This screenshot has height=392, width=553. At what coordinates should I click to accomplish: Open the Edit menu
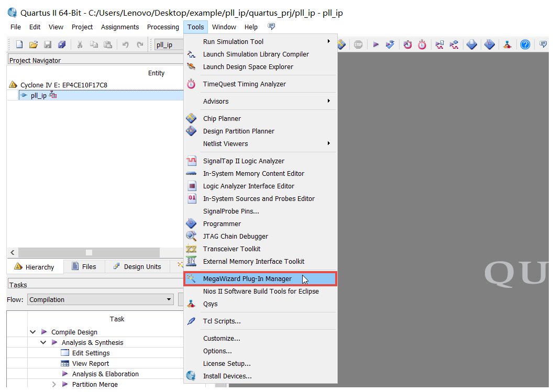pos(35,27)
